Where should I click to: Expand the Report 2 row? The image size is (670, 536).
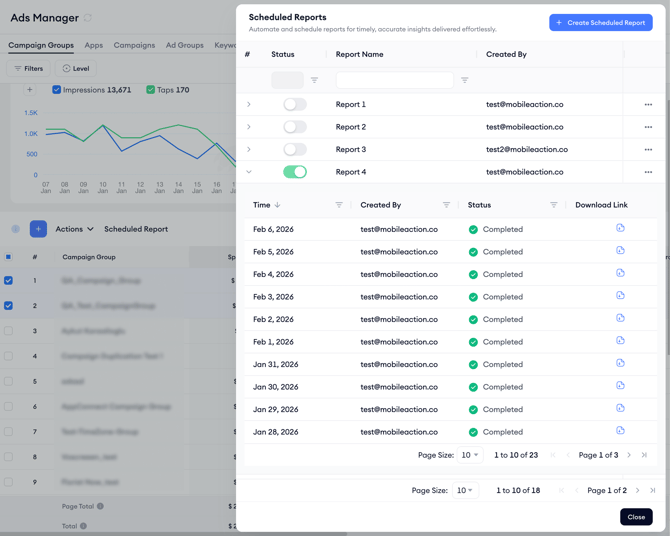pyautogui.click(x=249, y=127)
